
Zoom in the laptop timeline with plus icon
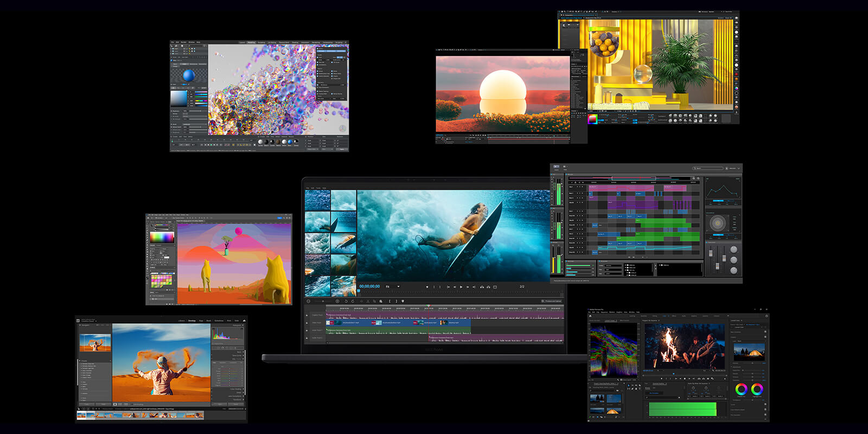click(337, 301)
